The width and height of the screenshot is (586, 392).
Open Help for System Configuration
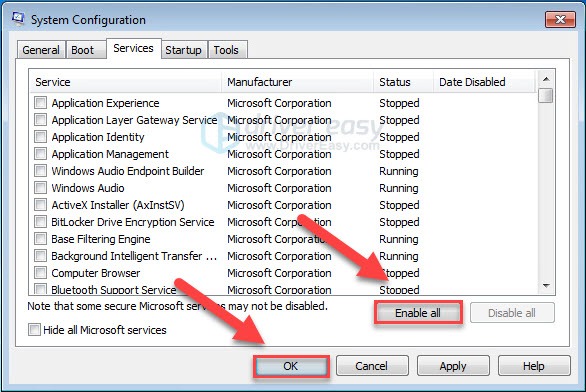click(534, 366)
